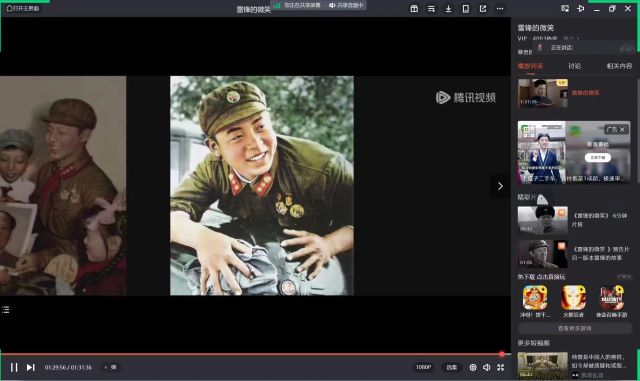The height and width of the screenshot is (381, 640).
Task: Skip to the next video
Action: pos(31,367)
